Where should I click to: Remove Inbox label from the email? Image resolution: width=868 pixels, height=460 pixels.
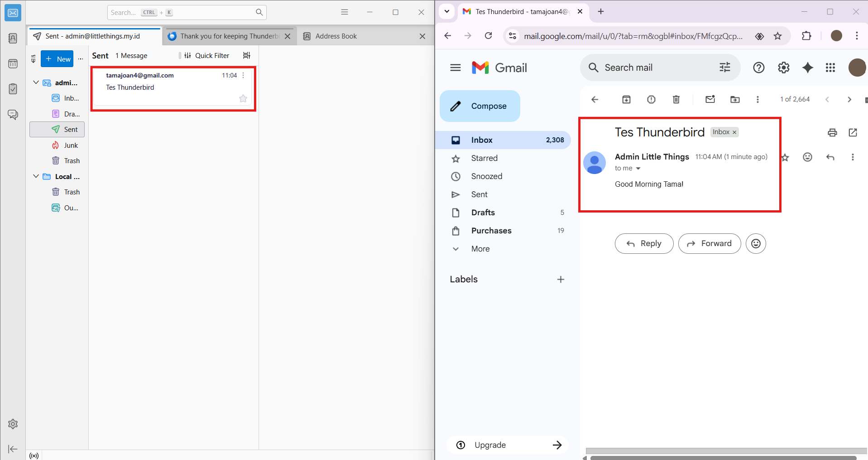coord(734,132)
